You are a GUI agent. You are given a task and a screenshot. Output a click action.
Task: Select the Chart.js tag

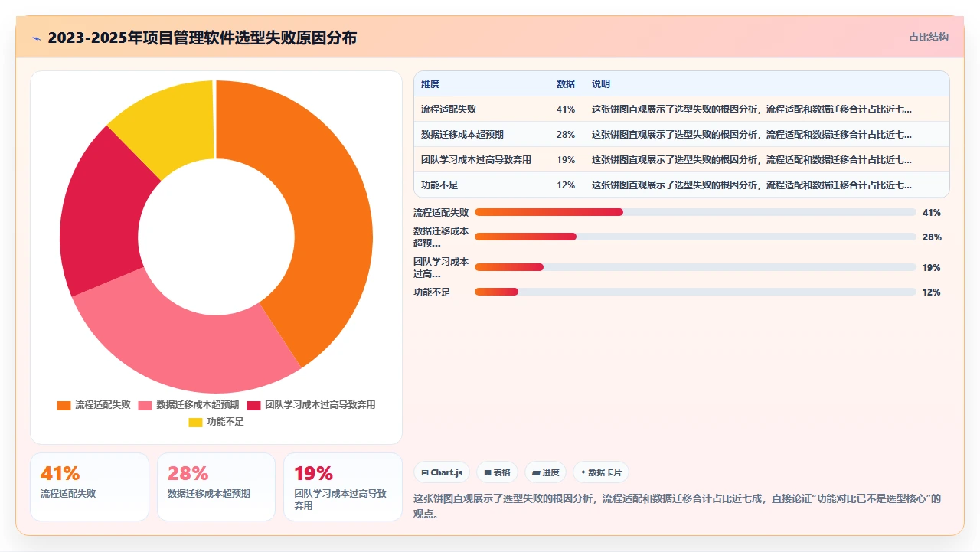click(443, 472)
